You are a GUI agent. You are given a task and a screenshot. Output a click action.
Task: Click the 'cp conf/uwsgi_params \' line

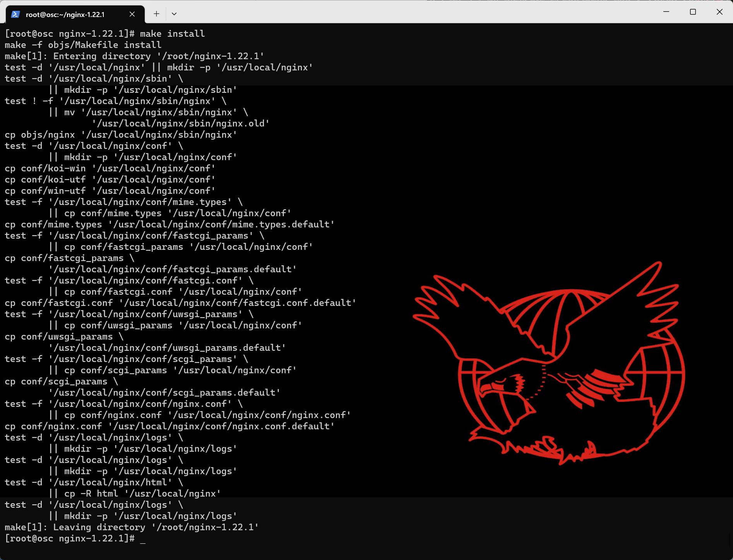click(x=64, y=336)
